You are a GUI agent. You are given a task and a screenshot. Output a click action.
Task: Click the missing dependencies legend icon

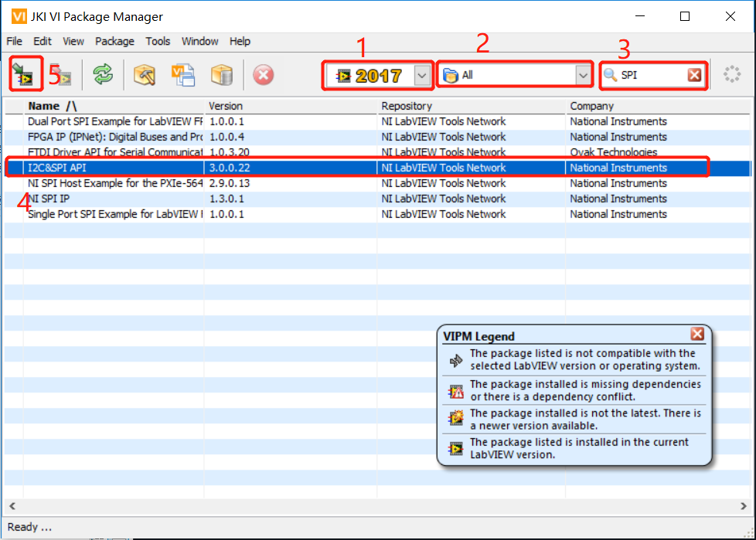[455, 391]
